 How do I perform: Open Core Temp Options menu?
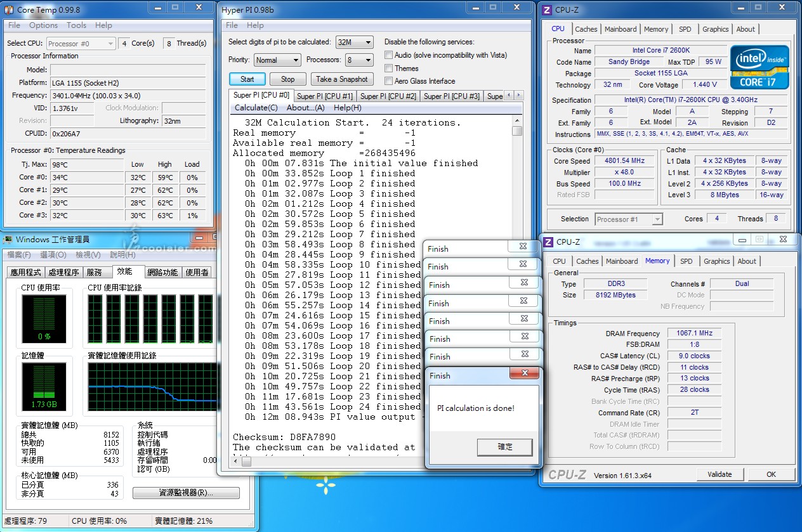coord(43,25)
